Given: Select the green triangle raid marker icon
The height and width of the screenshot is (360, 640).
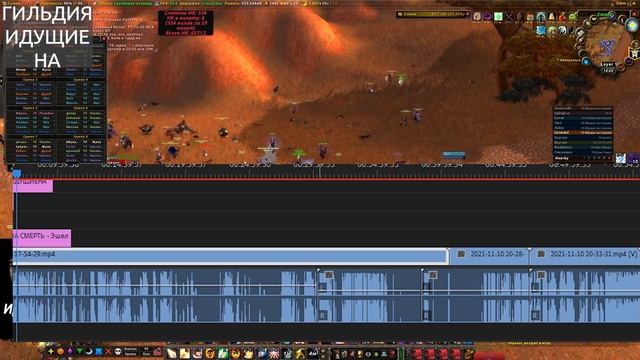Looking at the screenshot, I should (x=80, y=351).
